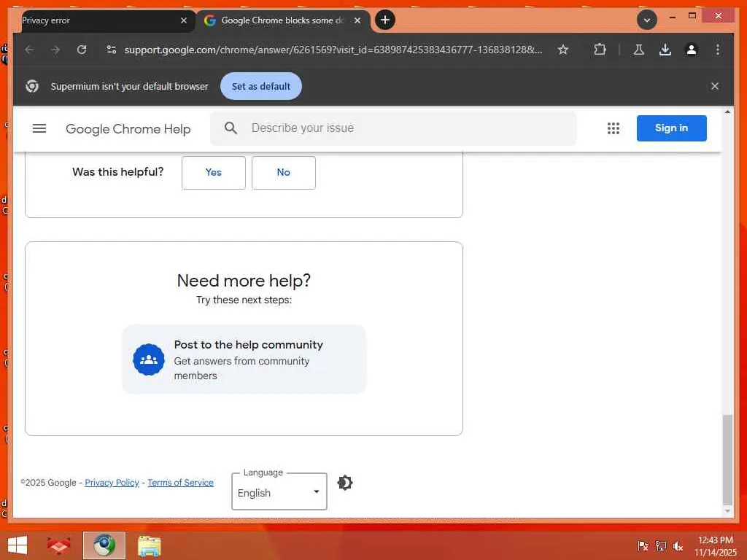The height and width of the screenshot is (560, 747).
Task: Open site information icon in address bar
Action: [112, 50]
